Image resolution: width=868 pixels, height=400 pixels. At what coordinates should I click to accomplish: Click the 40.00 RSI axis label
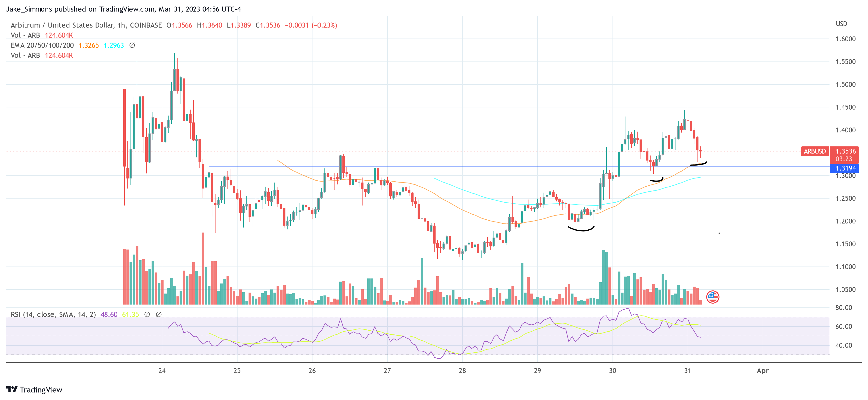click(844, 345)
